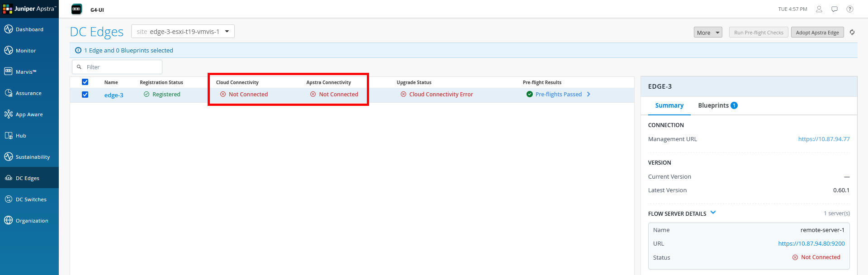Click the info icon in selection banner
This screenshot has width=868, height=275.
pos(78,50)
